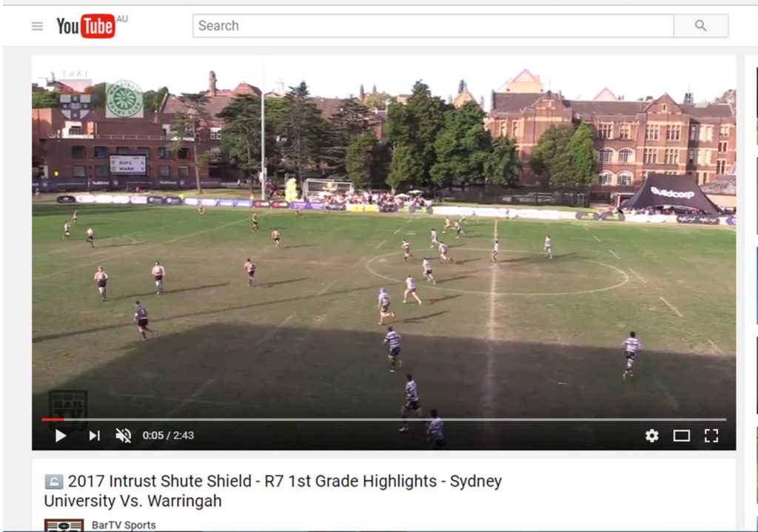
Task: Open the hamburger guide menu
Action: pos(37,26)
